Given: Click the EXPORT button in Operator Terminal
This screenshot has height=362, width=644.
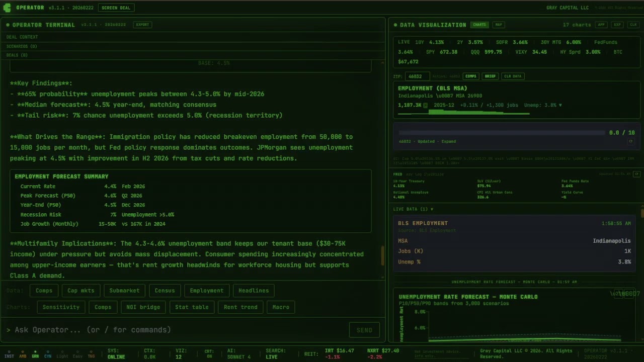Looking at the screenshot, I should (x=142, y=25).
